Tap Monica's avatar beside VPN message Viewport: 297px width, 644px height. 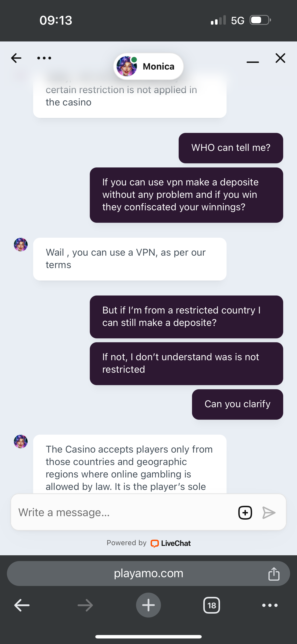click(21, 245)
